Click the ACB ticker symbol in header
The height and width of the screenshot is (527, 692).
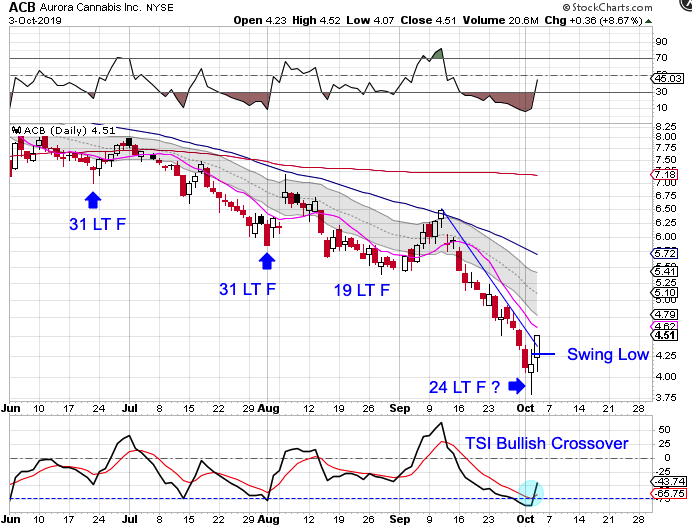(x=23, y=8)
